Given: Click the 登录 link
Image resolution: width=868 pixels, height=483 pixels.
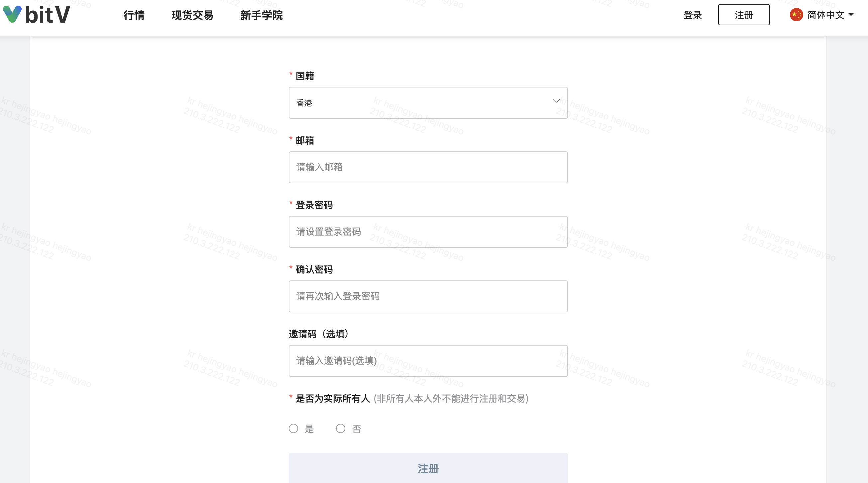Looking at the screenshot, I should [x=693, y=16].
